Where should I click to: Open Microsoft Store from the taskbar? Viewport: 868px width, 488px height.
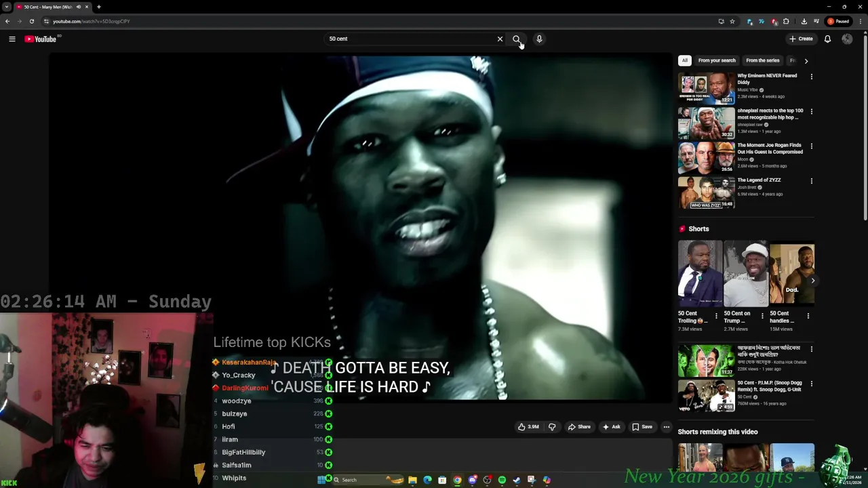coord(442,480)
